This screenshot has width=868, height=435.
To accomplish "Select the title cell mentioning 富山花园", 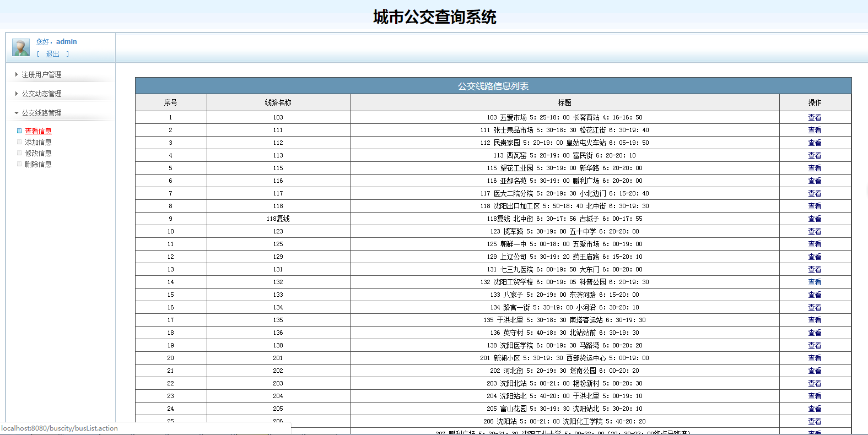I will (565, 409).
